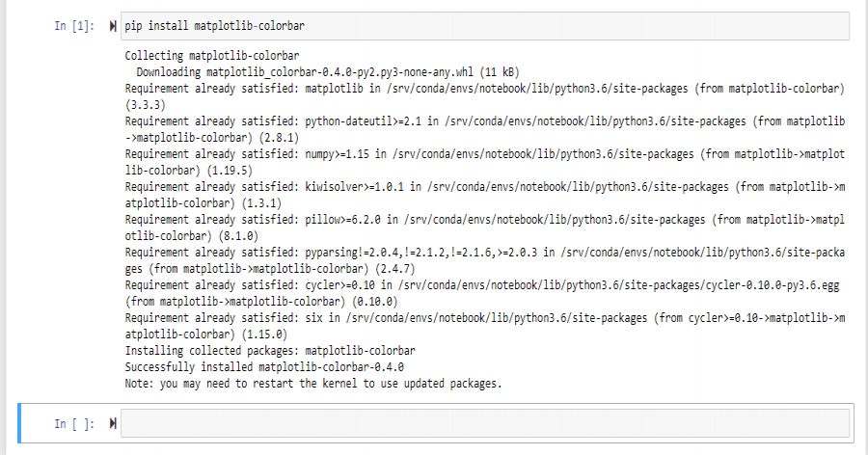Click into the pip install code input

(482, 26)
